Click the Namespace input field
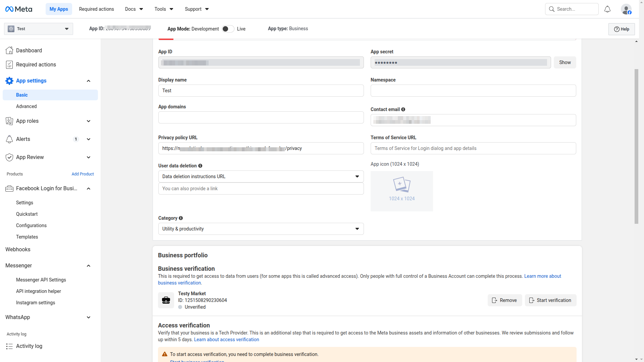644x362 pixels. pyautogui.click(x=473, y=91)
